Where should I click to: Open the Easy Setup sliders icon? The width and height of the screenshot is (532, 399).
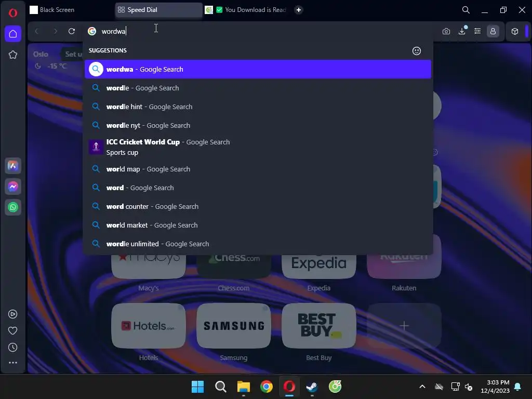pos(477,31)
